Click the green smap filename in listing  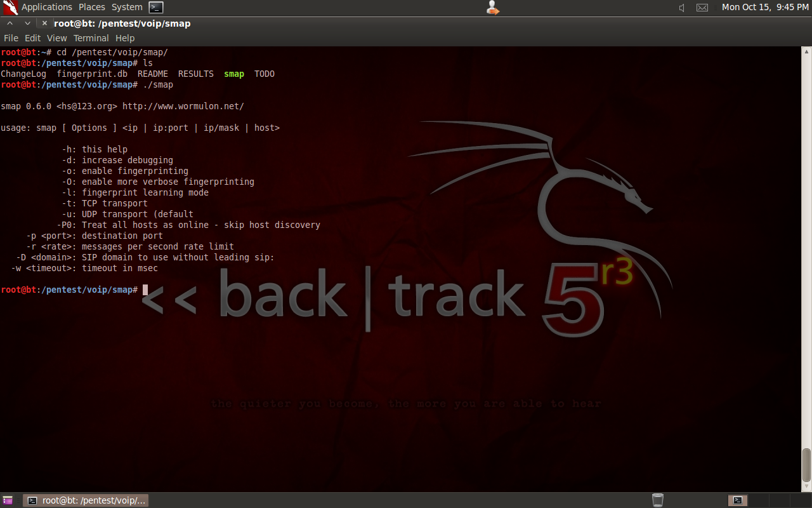pos(234,74)
